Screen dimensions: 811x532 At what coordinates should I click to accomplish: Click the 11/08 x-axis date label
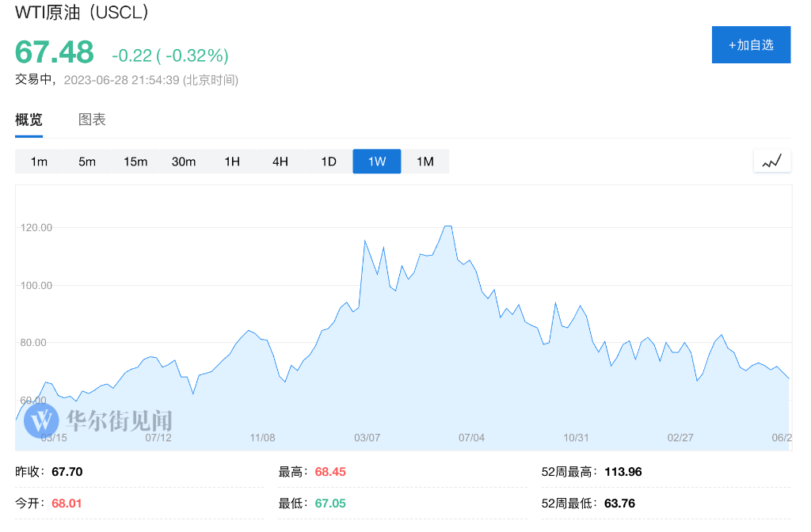(x=262, y=438)
